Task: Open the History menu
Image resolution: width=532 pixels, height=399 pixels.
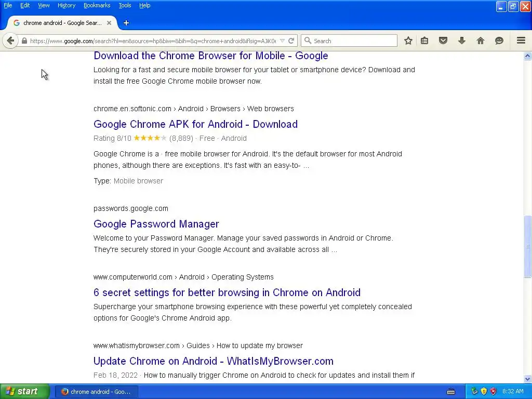Action: coord(66,5)
